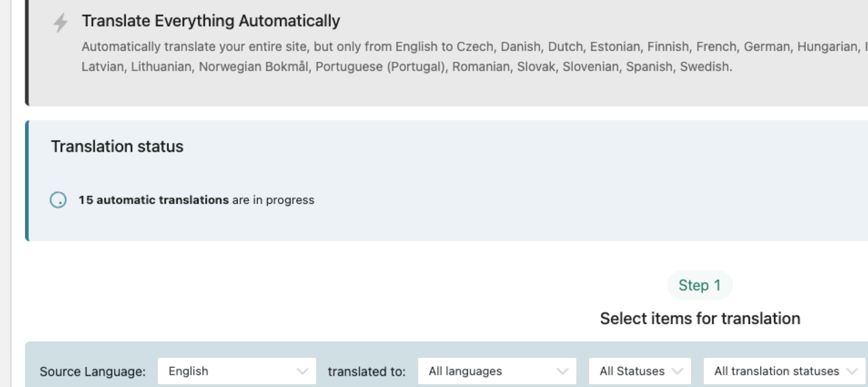Image resolution: width=868 pixels, height=387 pixels.
Task: Click the Step 1 badge
Action: coord(699,285)
